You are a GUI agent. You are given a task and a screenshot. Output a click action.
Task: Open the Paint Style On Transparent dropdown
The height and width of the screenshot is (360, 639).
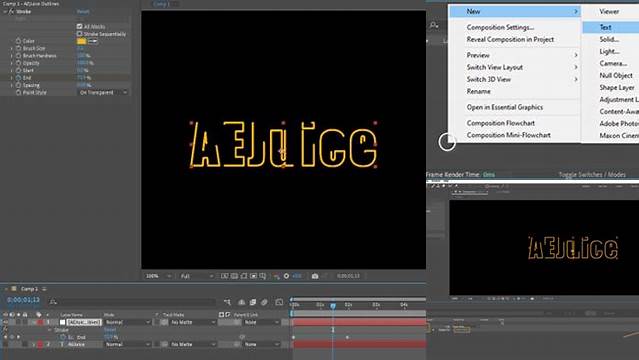[103, 93]
